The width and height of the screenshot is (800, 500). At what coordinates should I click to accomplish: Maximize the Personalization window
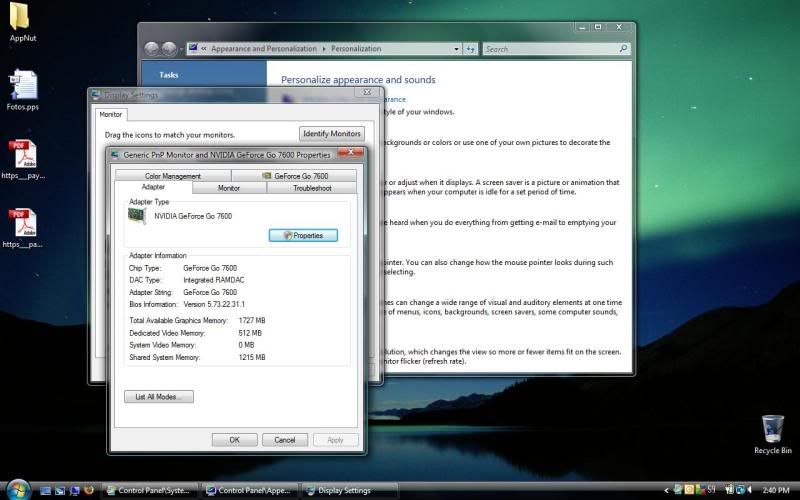[x=598, y=27]
